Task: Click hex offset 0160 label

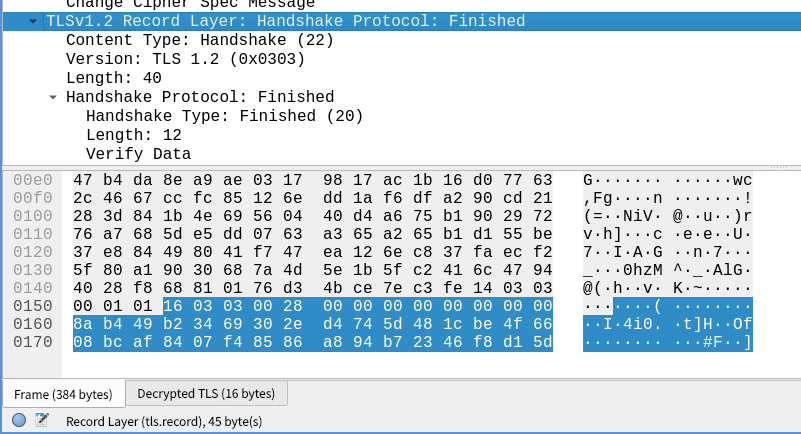Action: tap(33, 324)
